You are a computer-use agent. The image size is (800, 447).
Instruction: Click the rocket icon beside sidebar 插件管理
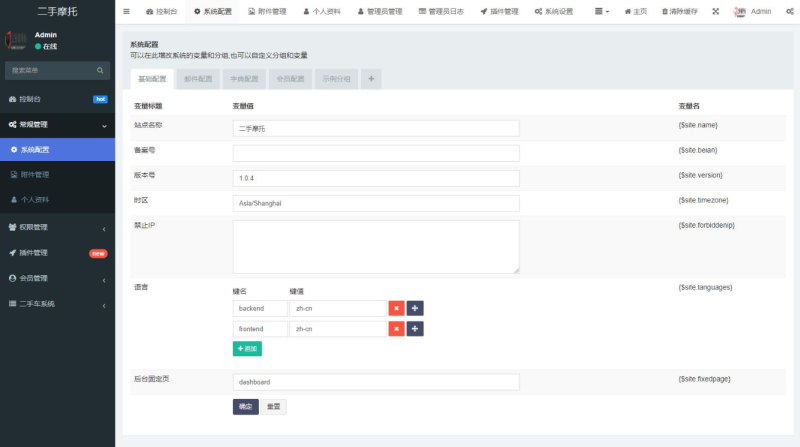pos(12,253)
